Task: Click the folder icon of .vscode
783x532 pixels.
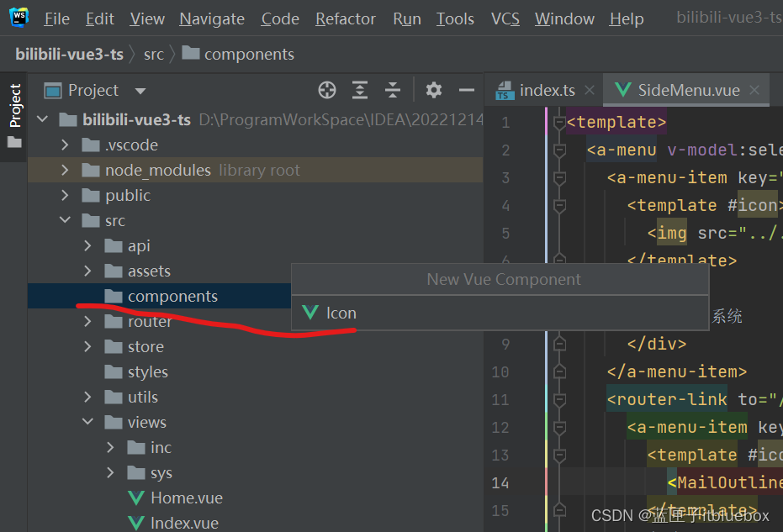Action: point(91,145)
